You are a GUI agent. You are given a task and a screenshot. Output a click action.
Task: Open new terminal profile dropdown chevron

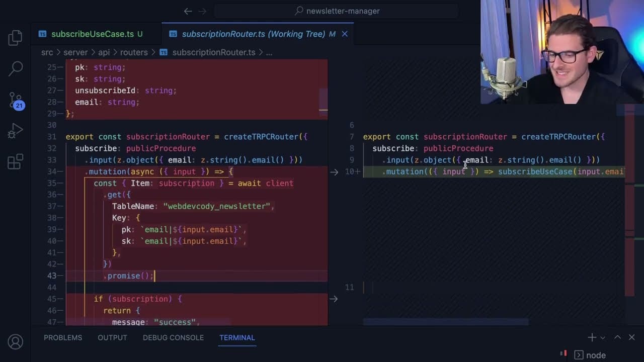tap(603, 338)
